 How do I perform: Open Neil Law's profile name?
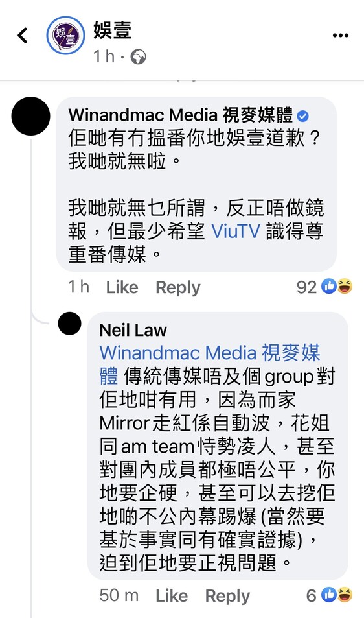point(133,330)
